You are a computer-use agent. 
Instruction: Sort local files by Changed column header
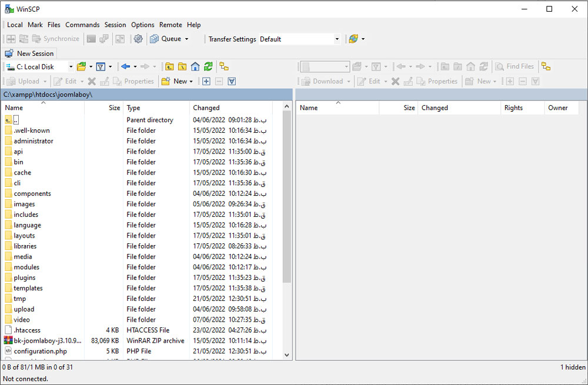(206, 108)
